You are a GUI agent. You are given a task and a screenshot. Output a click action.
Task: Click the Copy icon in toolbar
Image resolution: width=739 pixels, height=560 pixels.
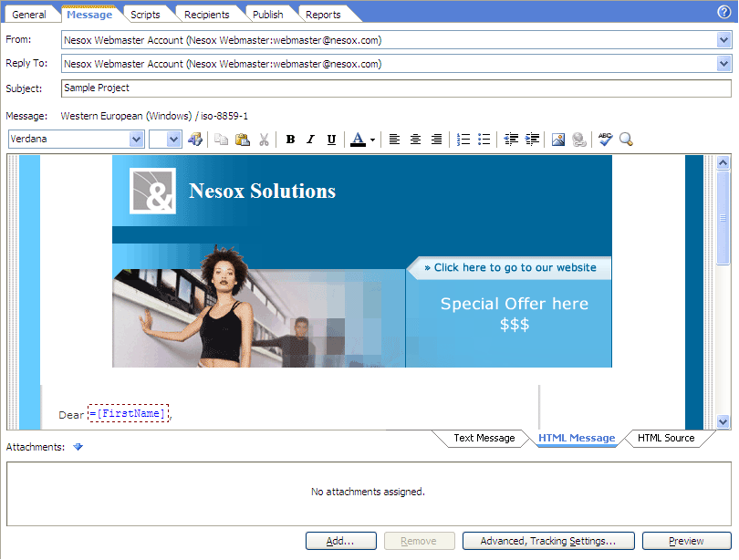[221, 140]
